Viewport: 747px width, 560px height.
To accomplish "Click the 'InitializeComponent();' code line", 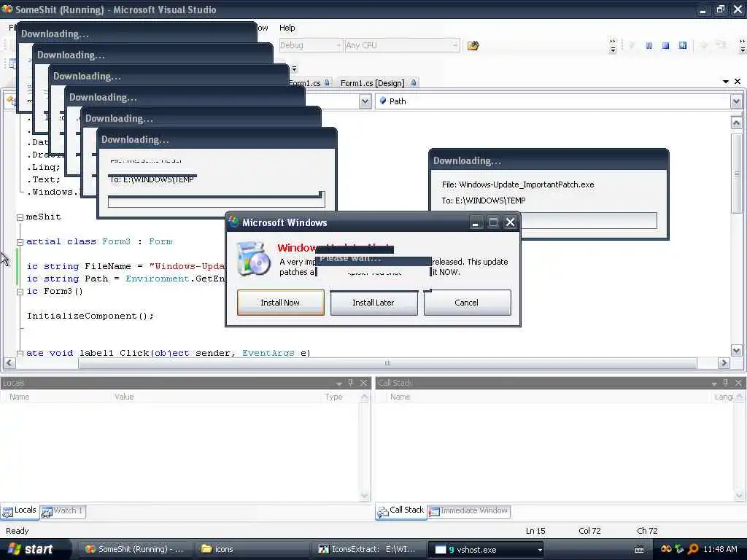I will tap(90, 316).
